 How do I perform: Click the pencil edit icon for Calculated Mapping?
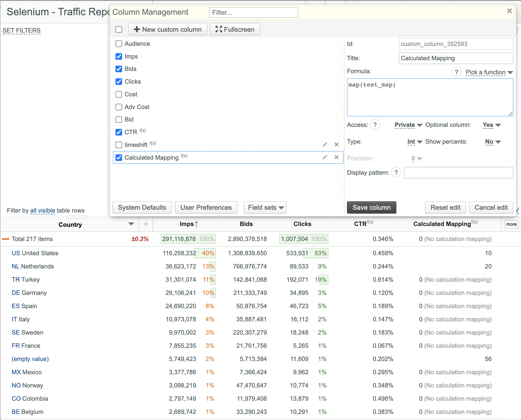point(325,157)
